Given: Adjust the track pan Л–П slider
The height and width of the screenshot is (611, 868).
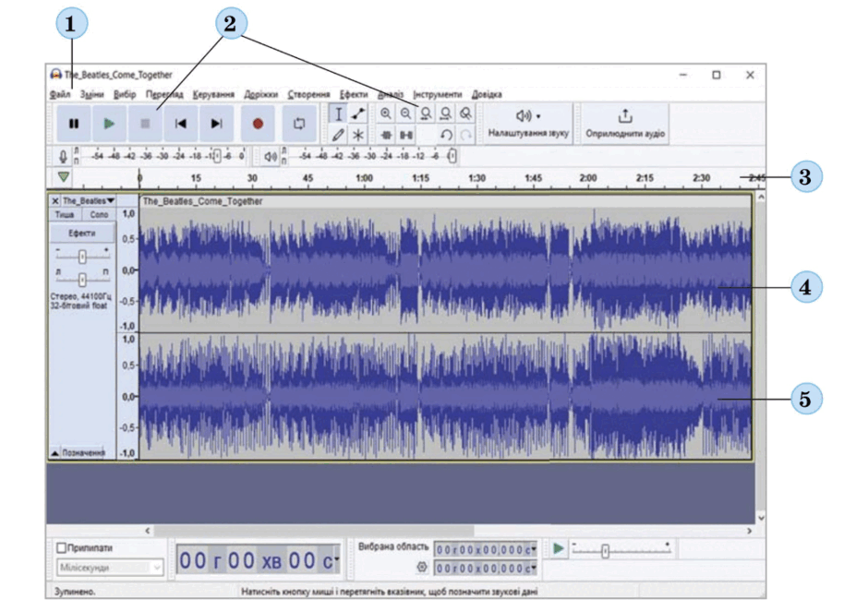Looking at the screenshot, I should click(x=82, y=280).
